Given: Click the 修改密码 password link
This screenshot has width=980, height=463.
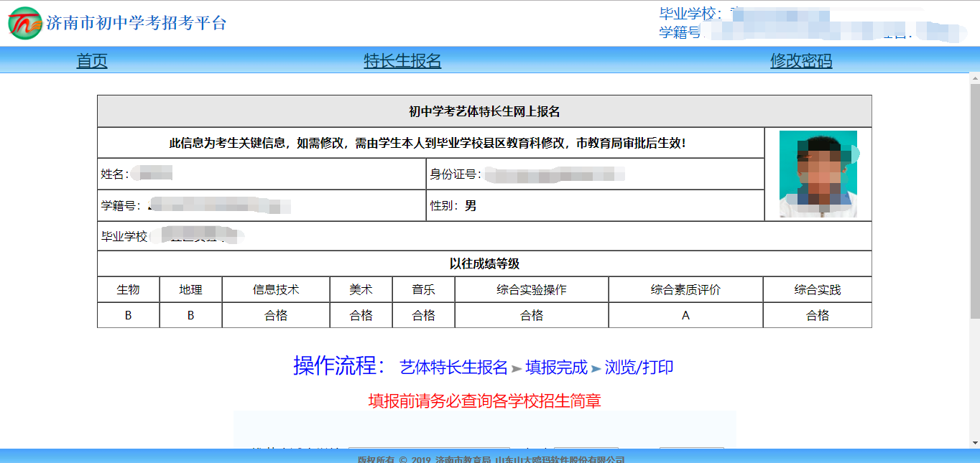Looking at the screenshot, I should [802, 60].
